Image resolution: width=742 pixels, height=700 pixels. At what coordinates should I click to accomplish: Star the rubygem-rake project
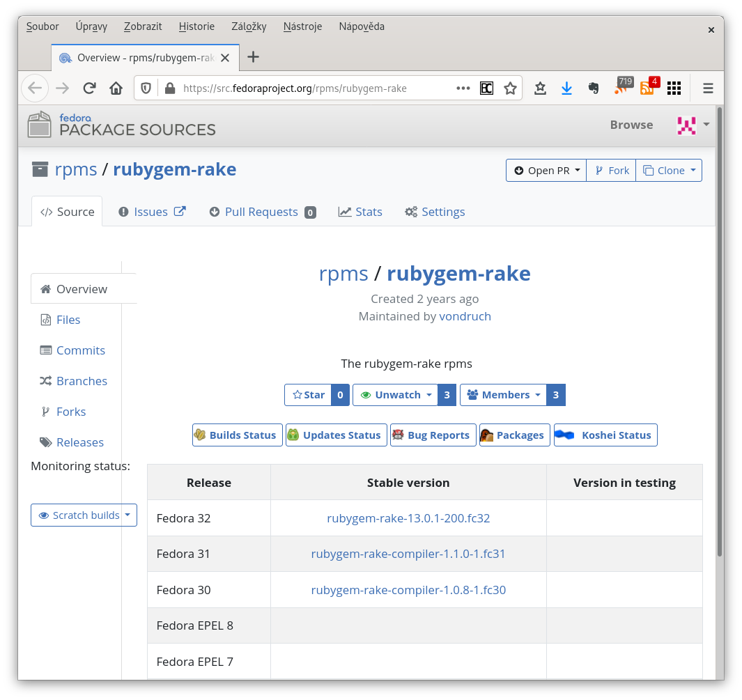[x=308, y=395]
